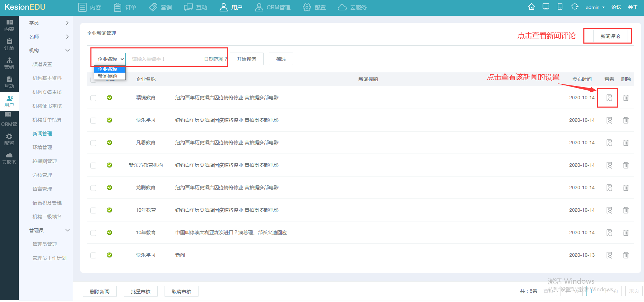
Task: Delete the 2020-10-13 news row
Action: pyautogui.click(x=626, y=255)
